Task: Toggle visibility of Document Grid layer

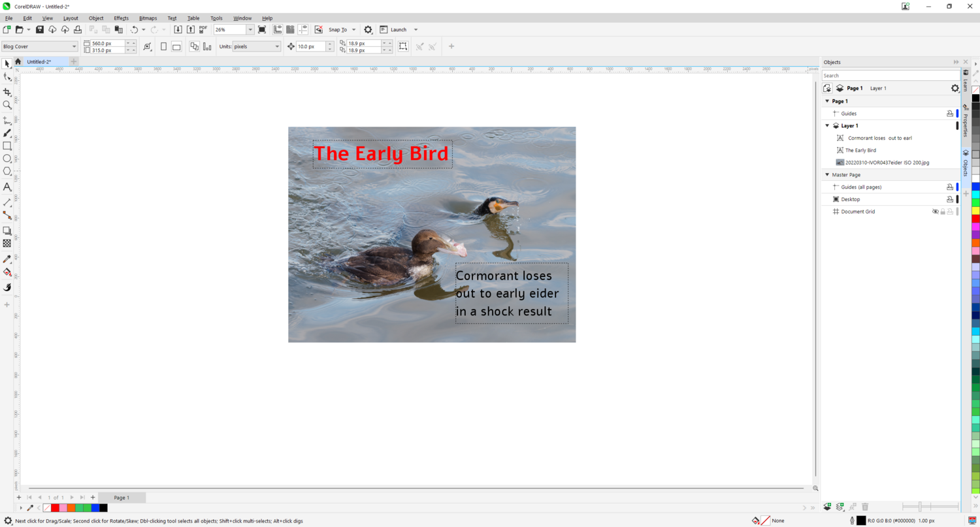Action: coord(935,212)
